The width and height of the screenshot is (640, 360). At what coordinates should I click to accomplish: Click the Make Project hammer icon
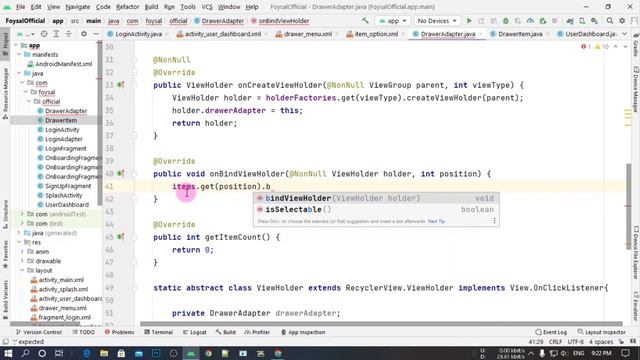click(x=365, y=20)
